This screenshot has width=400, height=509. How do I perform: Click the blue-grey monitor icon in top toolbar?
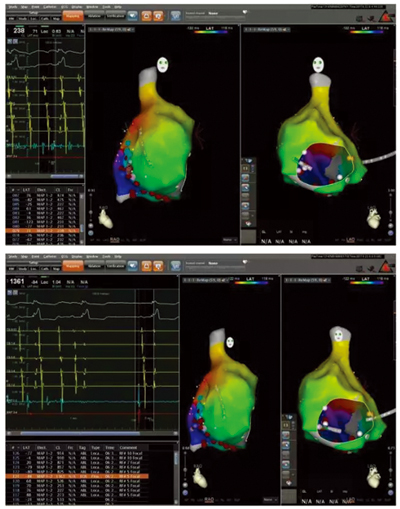[175, 15]
